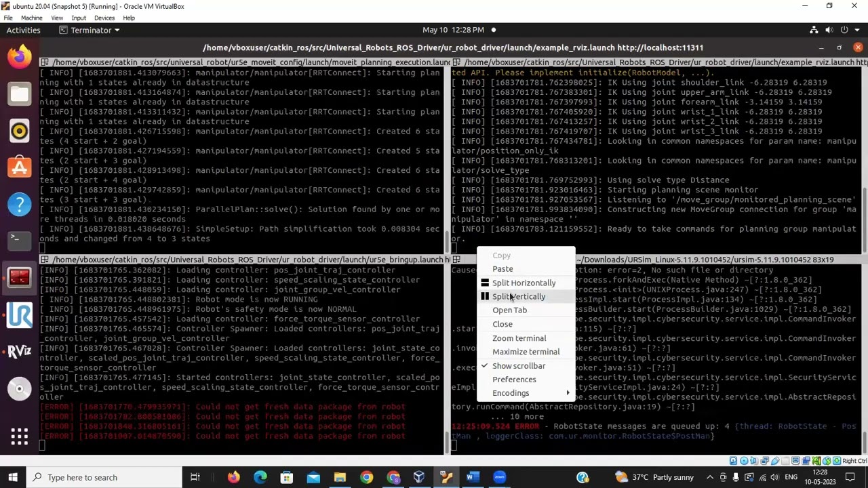This screenshot has width=868, height=488.
Task: Click the grid icon of example_rviz.launch terminal title
Action: [x=456, y=62]
